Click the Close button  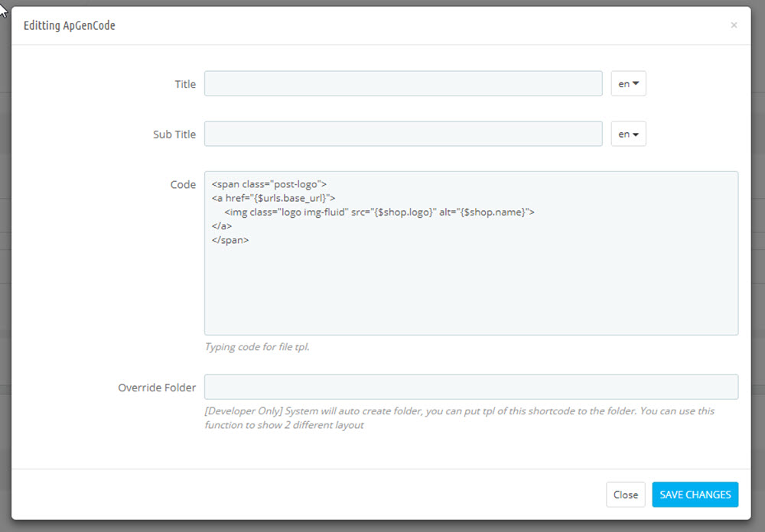pos(626,495)
